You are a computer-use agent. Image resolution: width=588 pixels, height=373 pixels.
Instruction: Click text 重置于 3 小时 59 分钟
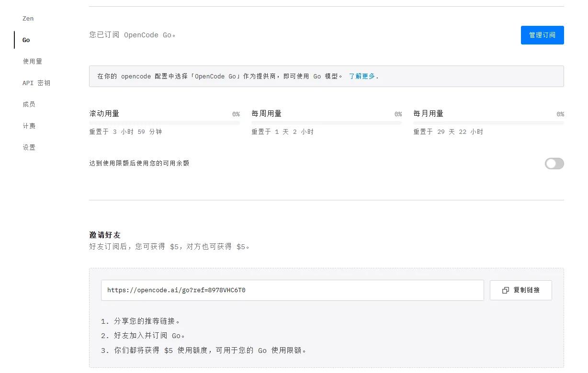(x=125, y=132)
